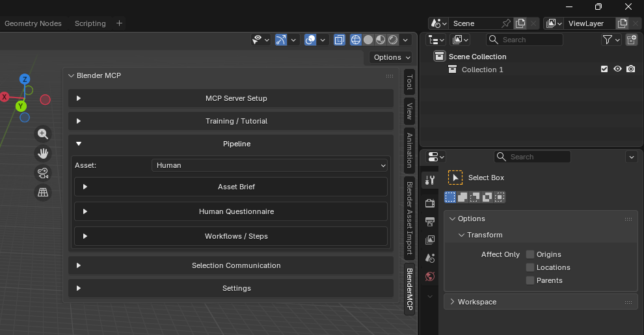Add a new workspace with the plus button
The height and width of the screenshot is (335, 644).
click(x=119, y=23)
